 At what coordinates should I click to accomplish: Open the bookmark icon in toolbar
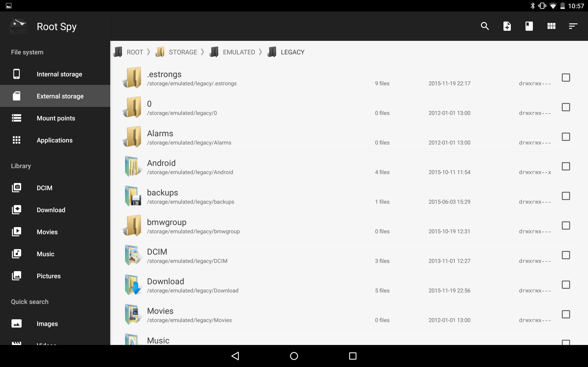(529, 26)
